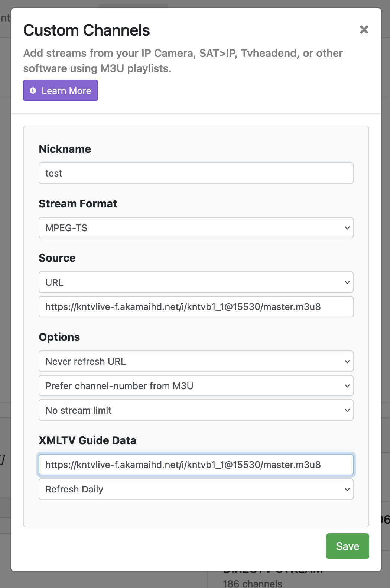Click the info icon on Learn More

point(33,91)
